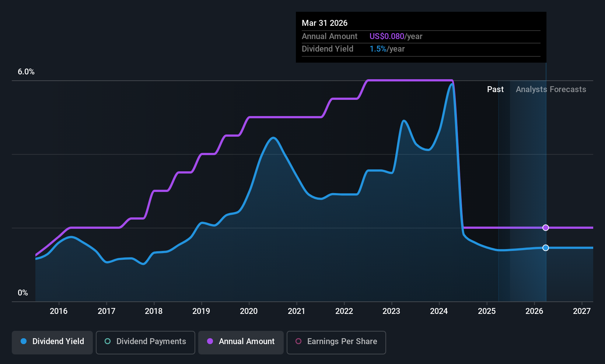Select the purple Annual Amount data point marker
The image size is (605, 364).
pyautogui.click(x=546, y=228)
